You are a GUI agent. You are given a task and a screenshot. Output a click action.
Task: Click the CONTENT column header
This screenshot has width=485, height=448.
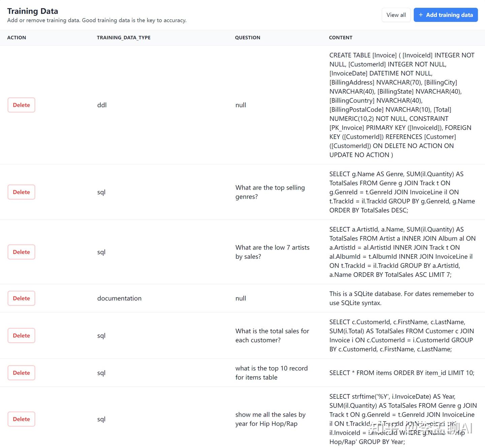tap(341, 38)
